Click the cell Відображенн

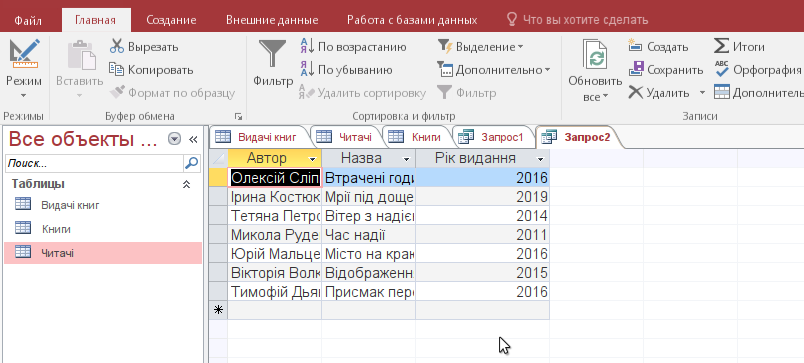click(x=369, y=273)
